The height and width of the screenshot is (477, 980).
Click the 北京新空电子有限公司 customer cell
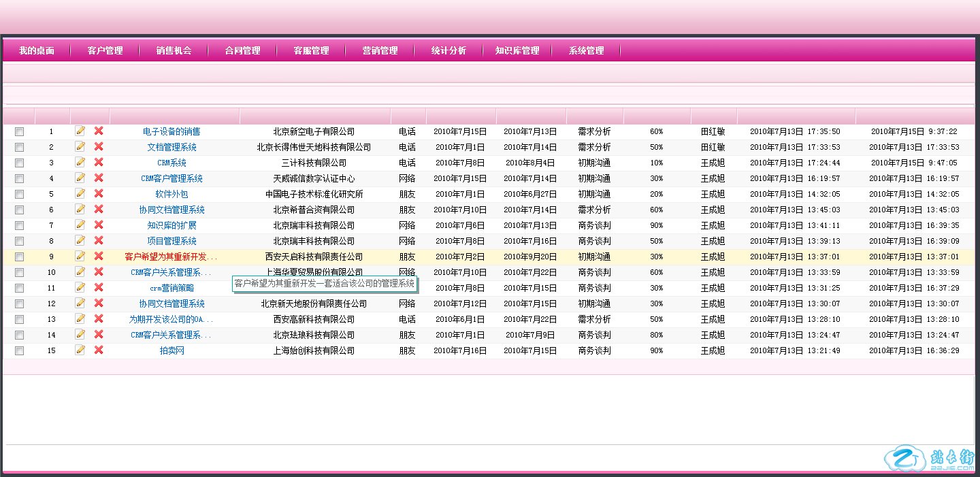point(314,131)
